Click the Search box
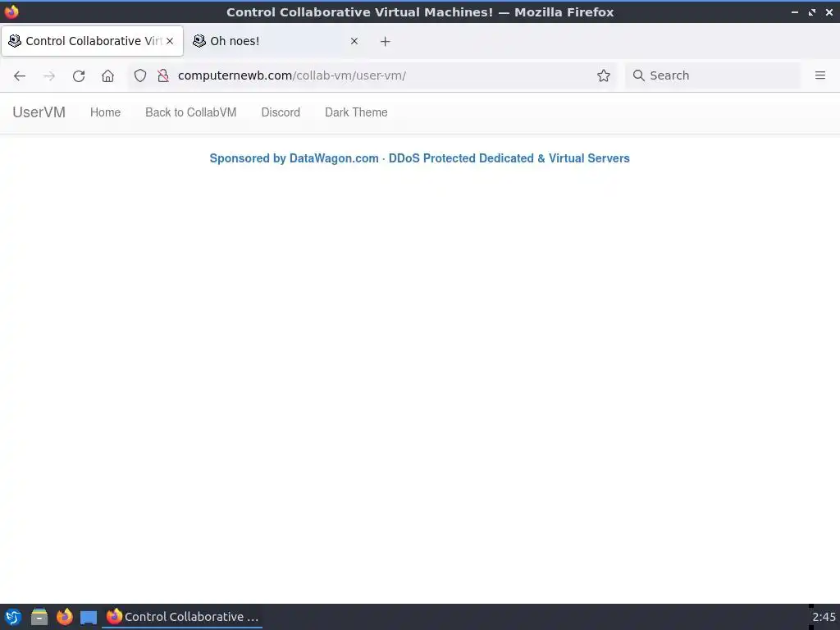Screen dimensions: 840x630 point(713,75)
